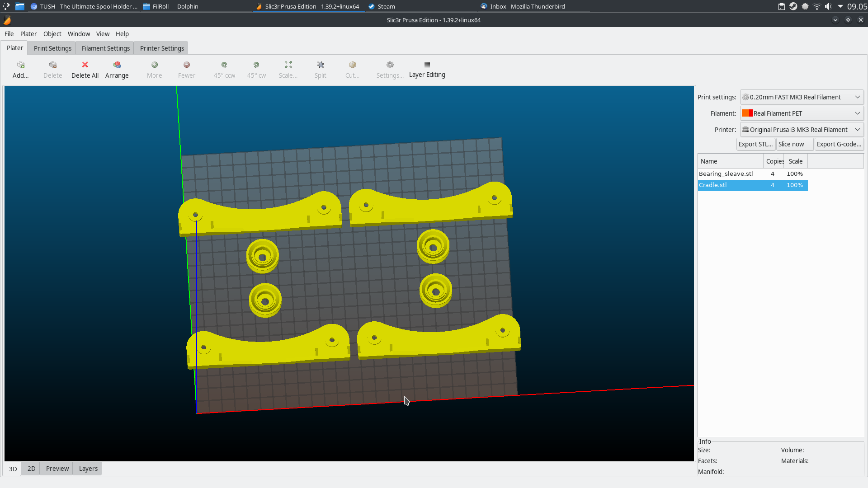Viewport: 868px width, 488px height.
Task: Click the Add model toolbar icon
Action: point(21,65)
